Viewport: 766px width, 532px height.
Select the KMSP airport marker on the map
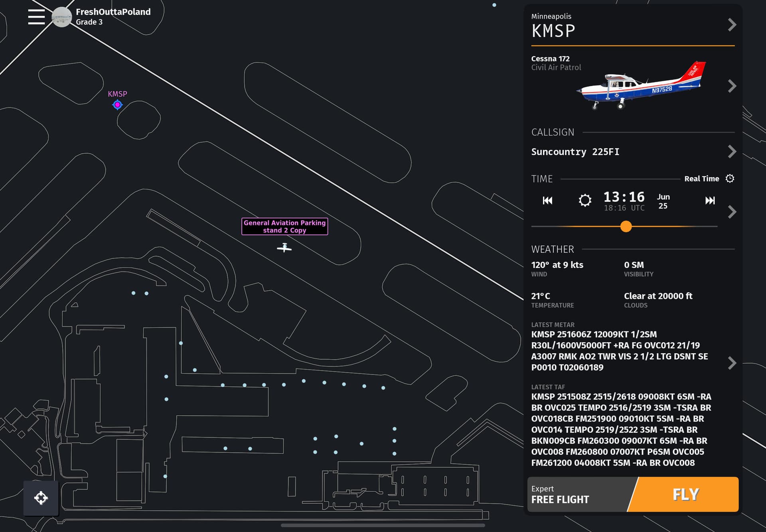117,105
